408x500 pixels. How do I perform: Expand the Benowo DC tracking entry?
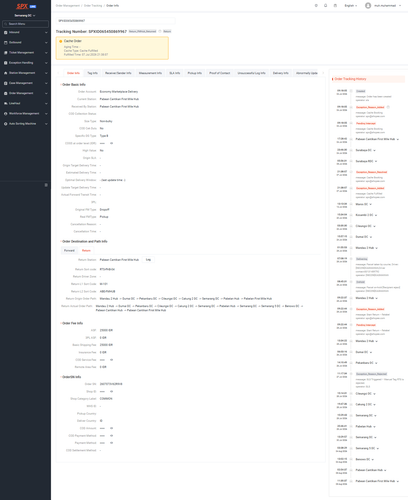[x=372, y=460]
